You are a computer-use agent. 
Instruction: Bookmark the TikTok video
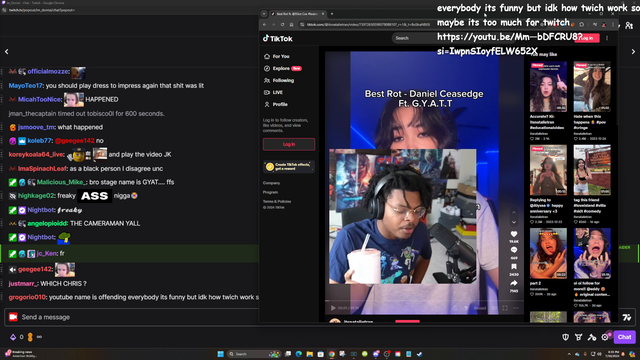point(514,267)
